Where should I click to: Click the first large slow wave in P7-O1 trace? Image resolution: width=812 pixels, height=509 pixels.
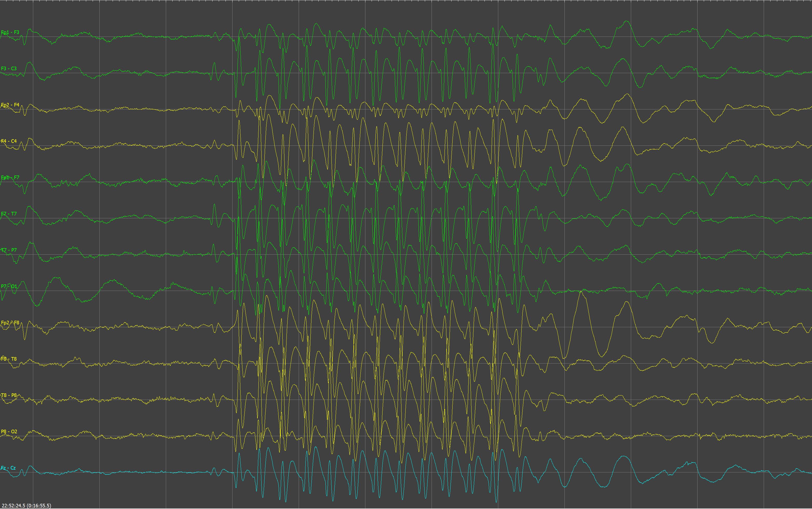pos(56,278)
